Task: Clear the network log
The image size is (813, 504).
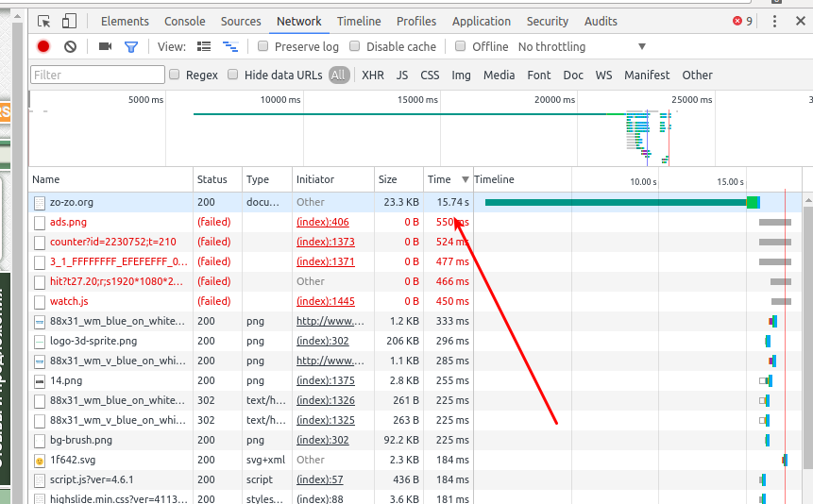Action: point(70,46)
